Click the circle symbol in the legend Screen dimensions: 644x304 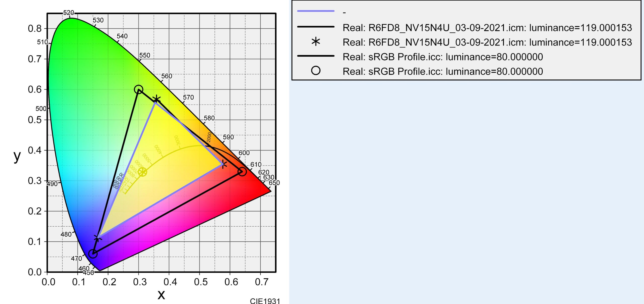tap(316, 71)
